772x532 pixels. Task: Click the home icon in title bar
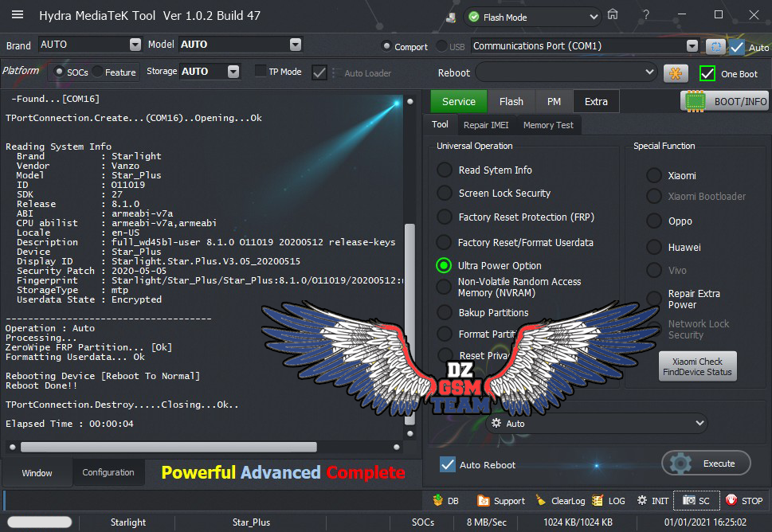pyautogui.click(x=613, y=15)
